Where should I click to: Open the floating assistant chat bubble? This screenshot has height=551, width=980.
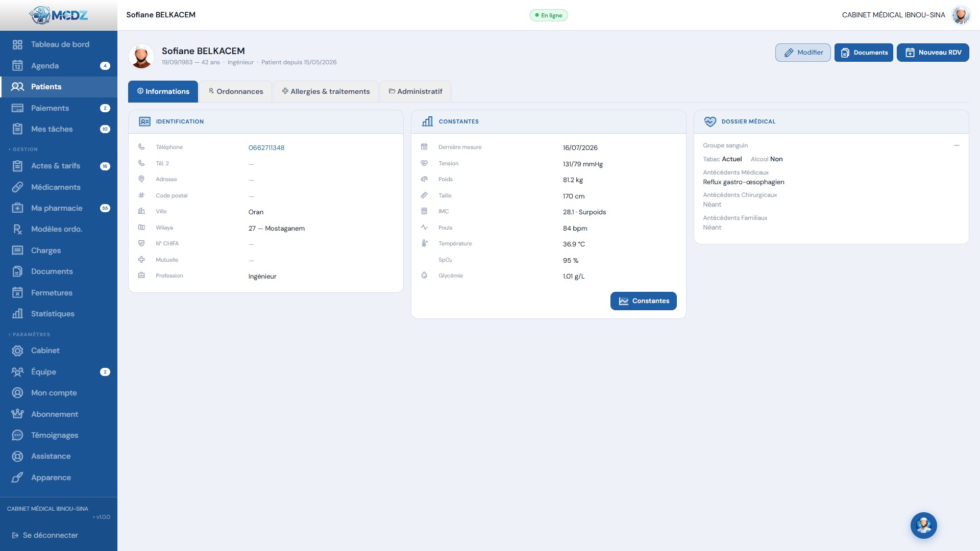click(x=923, y=525)
